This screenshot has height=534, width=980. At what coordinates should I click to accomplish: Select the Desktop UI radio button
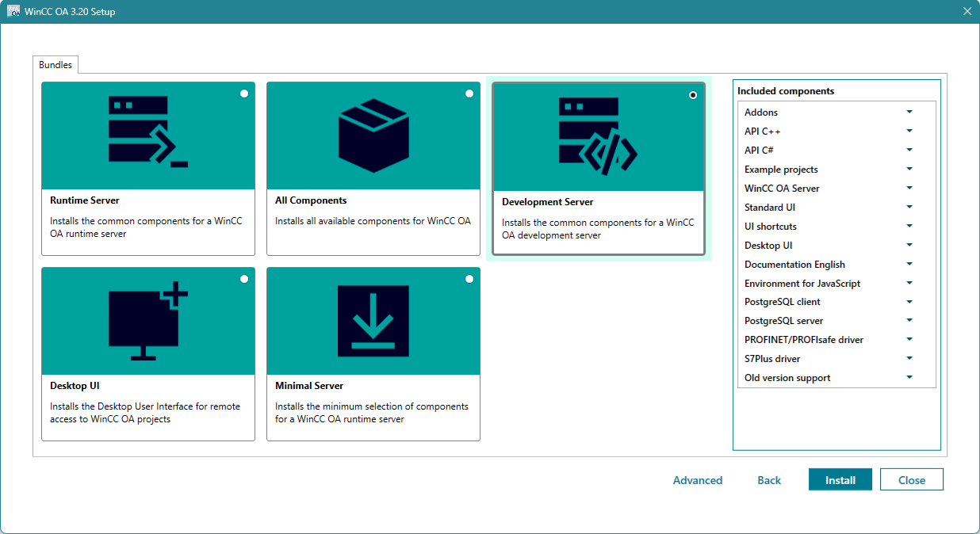pos(244,279)
